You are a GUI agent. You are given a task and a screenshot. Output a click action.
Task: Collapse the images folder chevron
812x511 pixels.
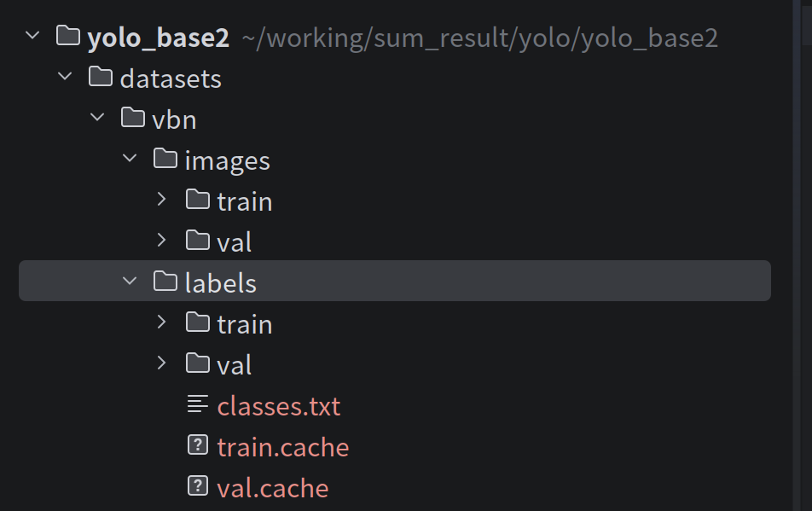pyautogui.click(x=130, y=159)
